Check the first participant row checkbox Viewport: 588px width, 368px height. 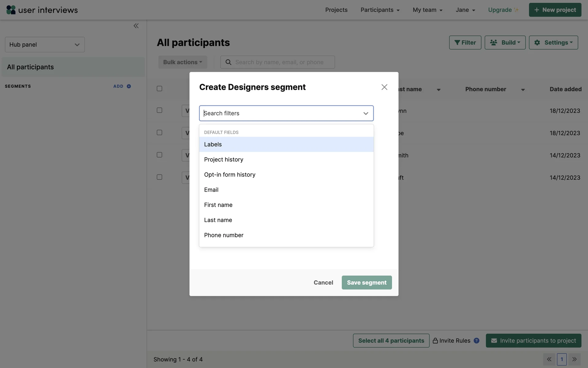[160, 110]
